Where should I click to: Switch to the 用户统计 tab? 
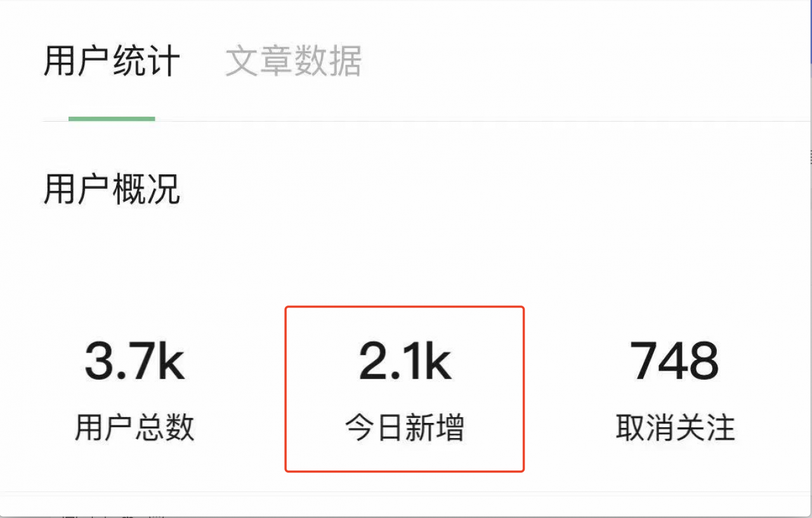[x=112, y=61]
